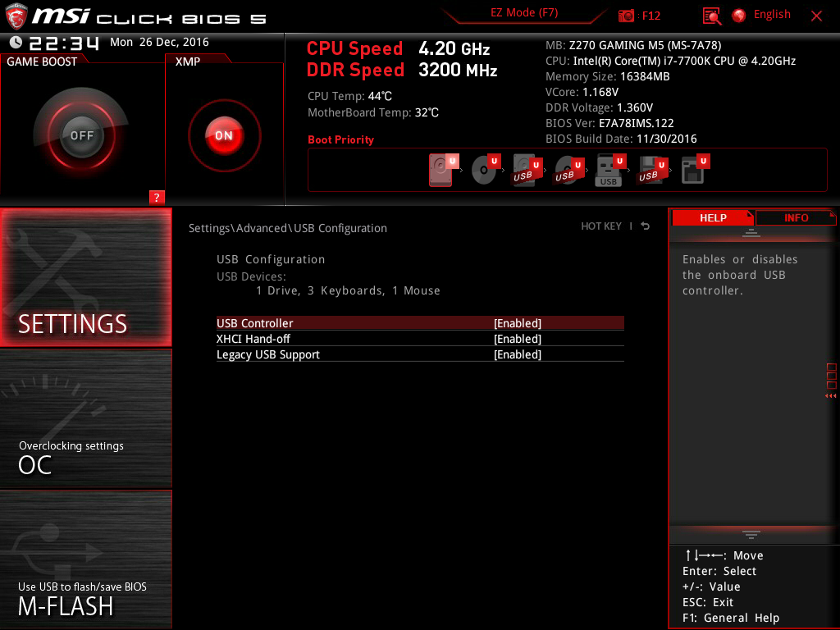Switch to EZ Mode (F7)
Image resolution: width=840 pixels, height=630 pixels.
point(524,13)
